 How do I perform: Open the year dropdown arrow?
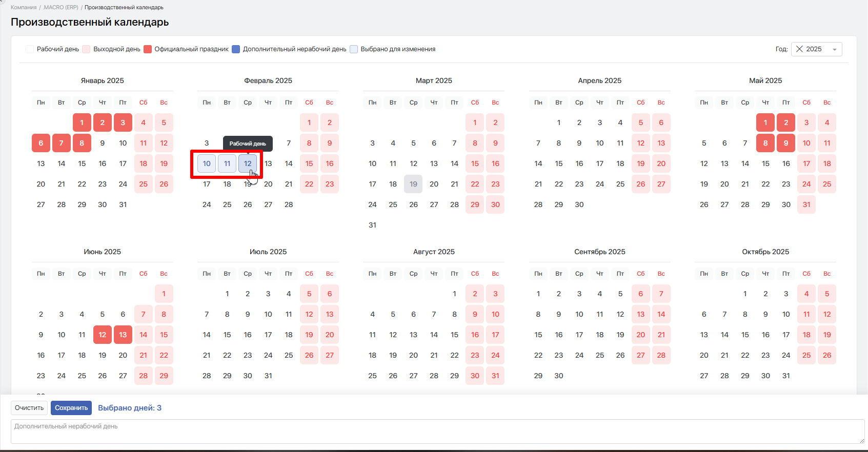coord(835,50)
